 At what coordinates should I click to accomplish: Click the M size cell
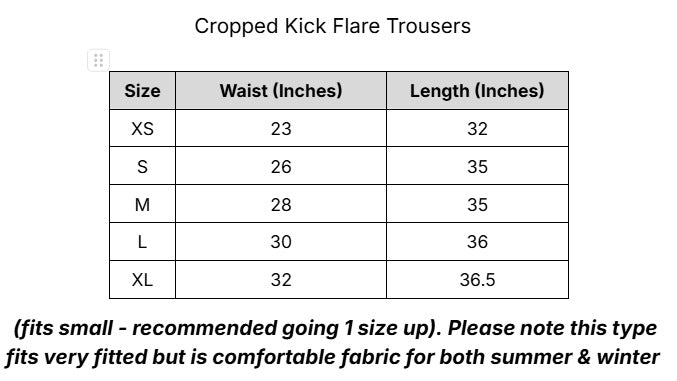(142, 204)
